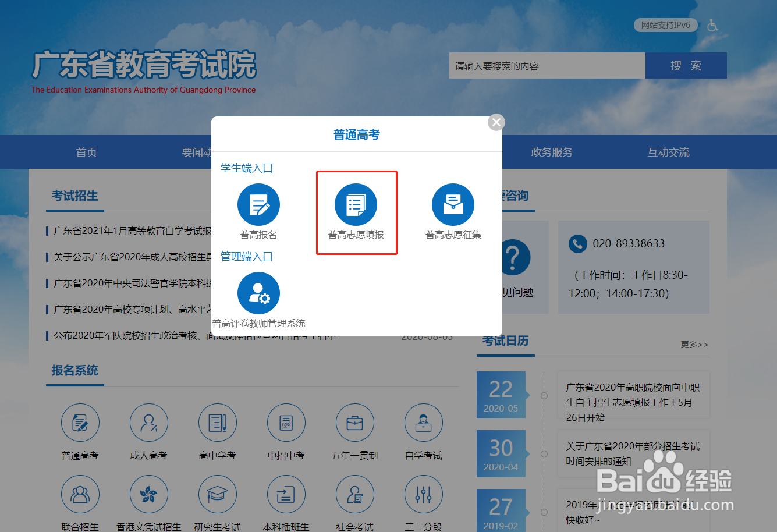The width and height of the screenshot is (777, 532).
Task: Select the 普高报名 icon in the dialog
Action: [258, 204]
